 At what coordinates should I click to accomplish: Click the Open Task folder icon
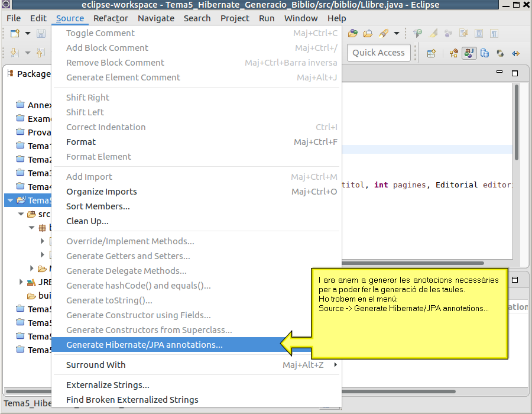click(x=368, y=33)
